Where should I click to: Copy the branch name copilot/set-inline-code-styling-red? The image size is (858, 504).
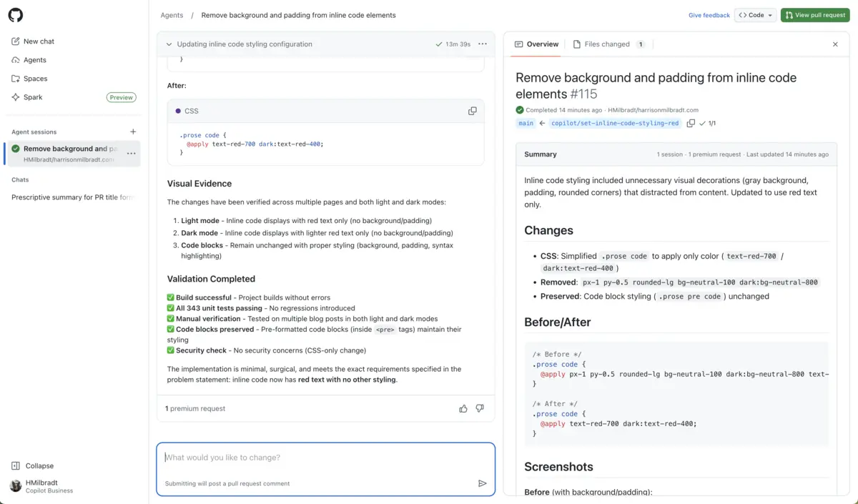(x=691, y=123)
